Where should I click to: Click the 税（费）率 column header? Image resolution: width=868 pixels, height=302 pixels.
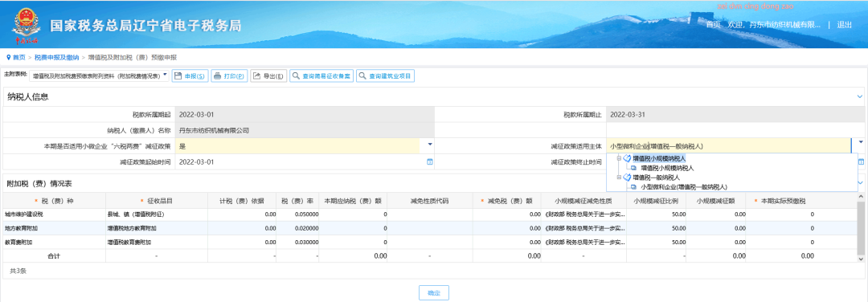coord(297,201)
